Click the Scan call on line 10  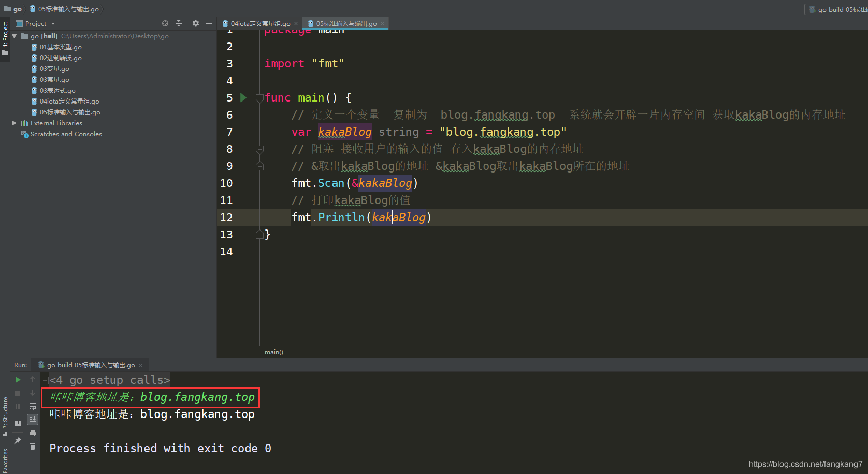click(x=331, y=183)
